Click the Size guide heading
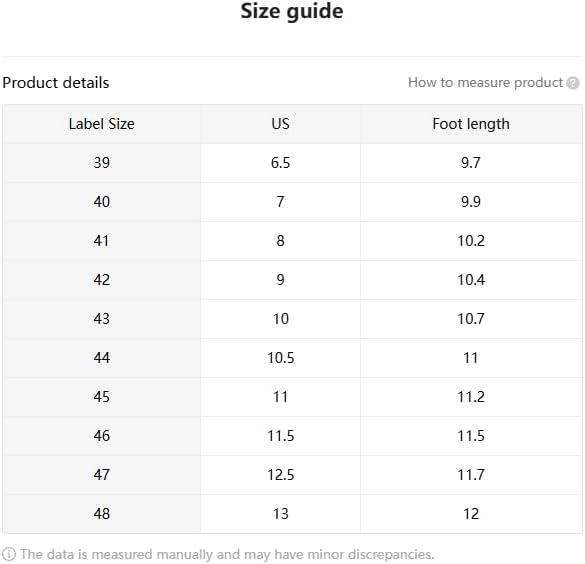The image size is (585, 564). point(292,11)
